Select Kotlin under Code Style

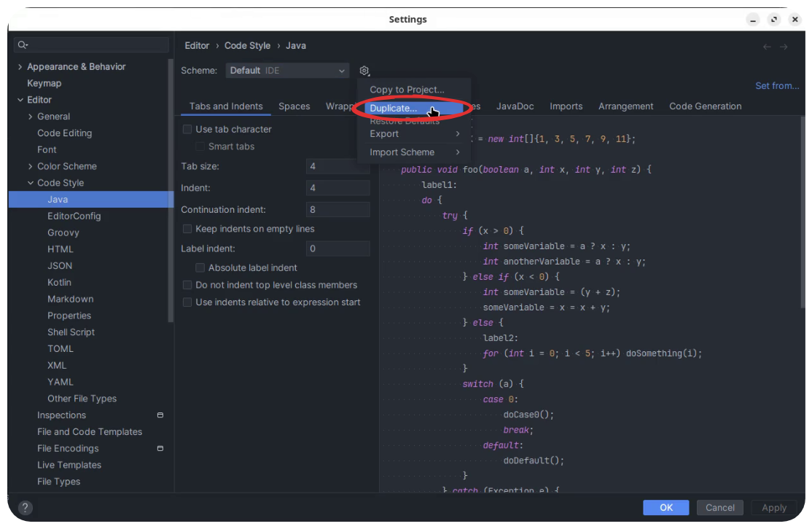pyautogui.click(x=59, y=282)
